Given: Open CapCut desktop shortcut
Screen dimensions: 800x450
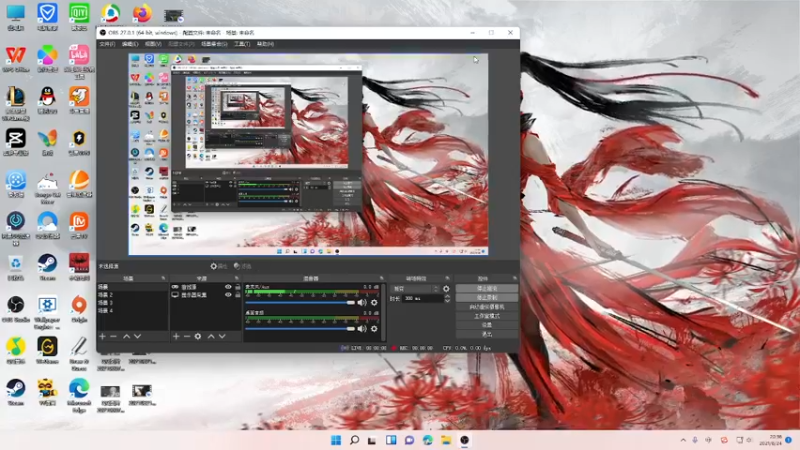Looking at the screenshot, I should [x=16, y=141].
